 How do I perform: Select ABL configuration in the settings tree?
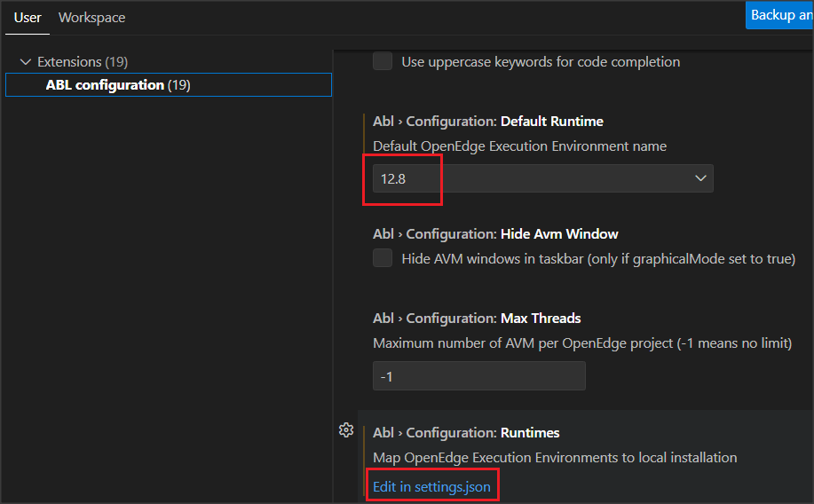click(105, 85)
